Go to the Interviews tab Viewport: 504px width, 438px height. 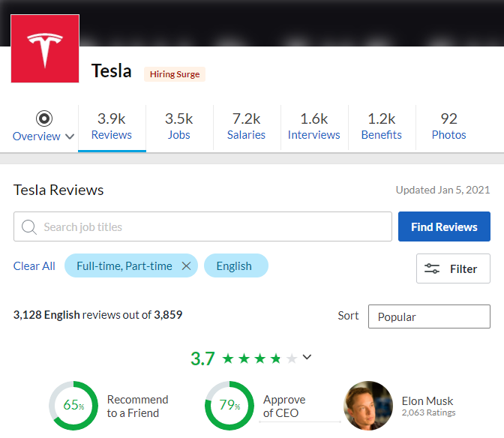(x=313, y=126)
